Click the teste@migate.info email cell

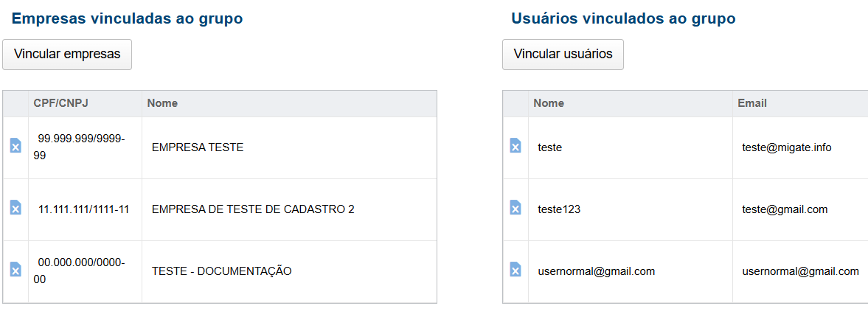(787, 147)
